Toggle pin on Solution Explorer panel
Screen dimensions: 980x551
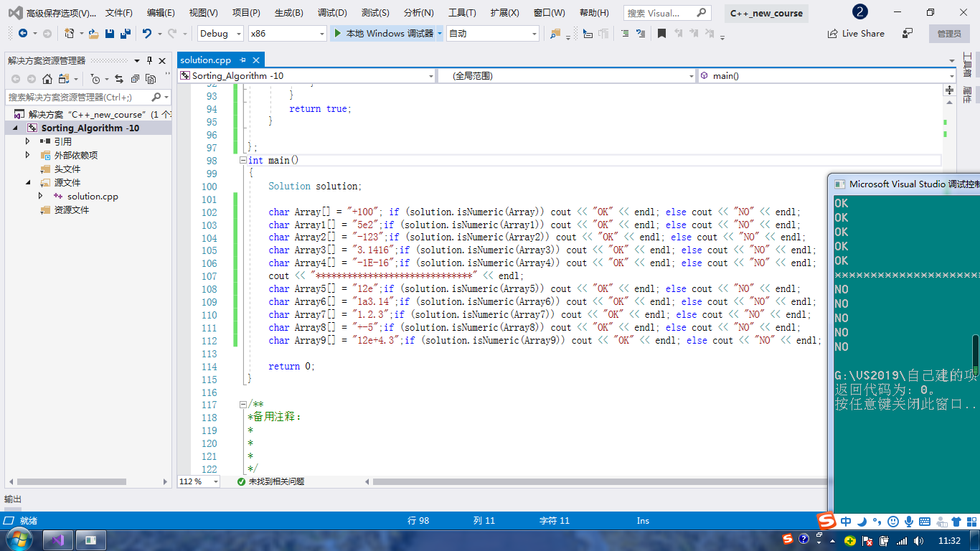(x=149, y=60)
